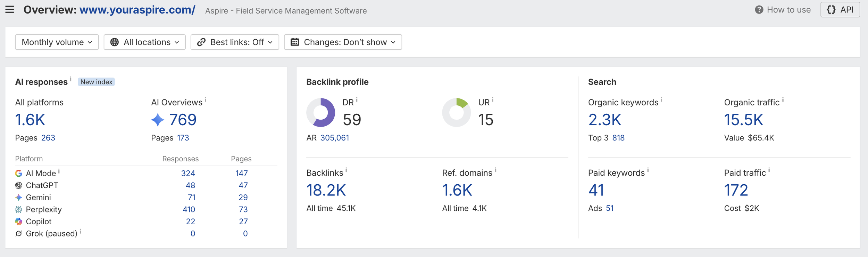
Task: Open the 172 paid traffic value
Action: pos(736,190)
